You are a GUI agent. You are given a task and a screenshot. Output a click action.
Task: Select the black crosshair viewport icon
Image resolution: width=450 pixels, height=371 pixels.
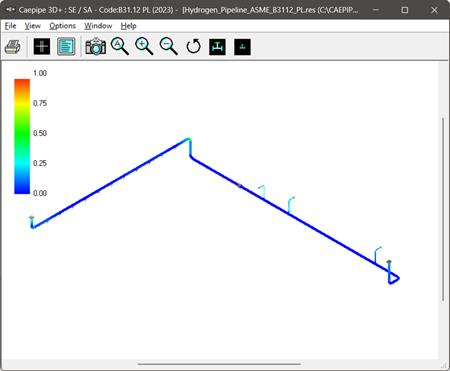42,46
